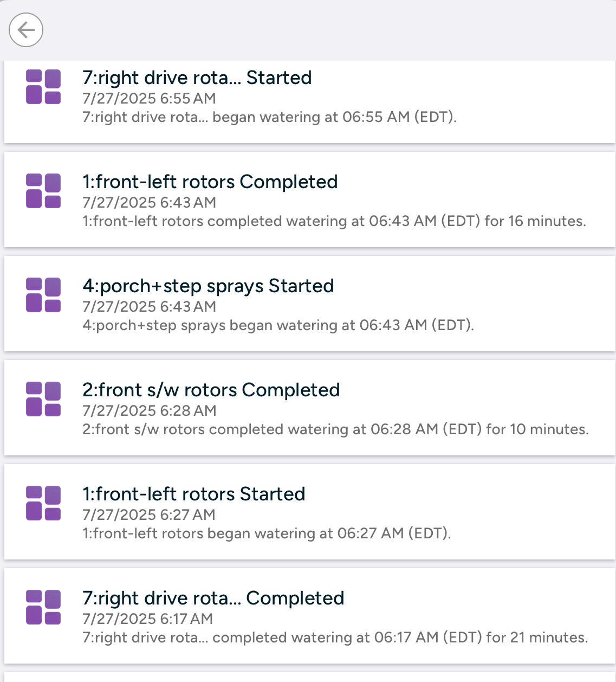Tap zone icon for 7:right drive rota... Started
Screen dimensions: 616x682
[43, 87]
